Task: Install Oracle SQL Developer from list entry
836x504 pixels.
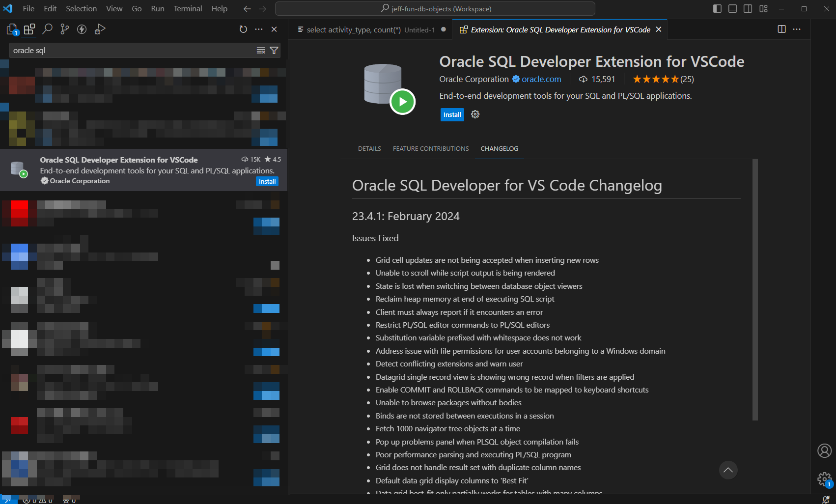Action: (267, 182)
